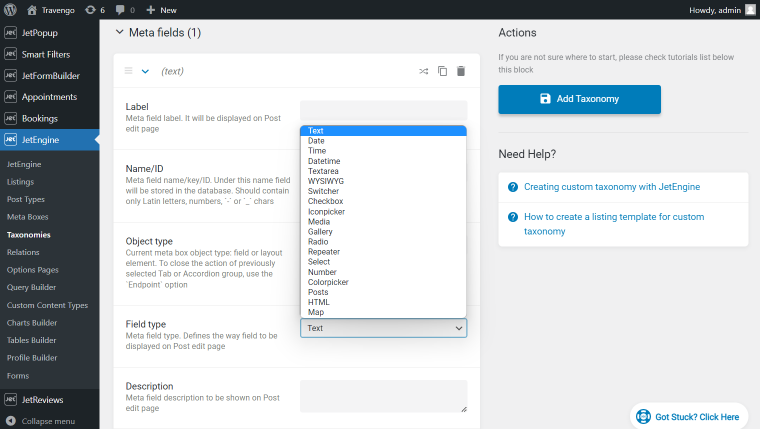Click inside the Description textarea

tap(383, 396)
